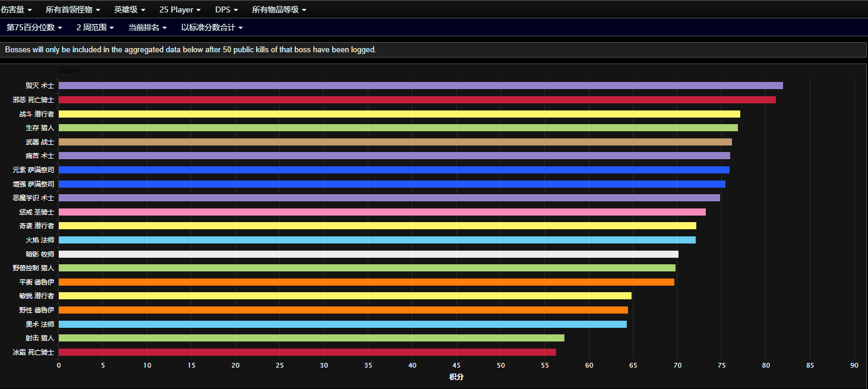868x389 pixels.
Task: Expand the 以标准分数合计 aggregation dropdown
Action: pos(212,27)
